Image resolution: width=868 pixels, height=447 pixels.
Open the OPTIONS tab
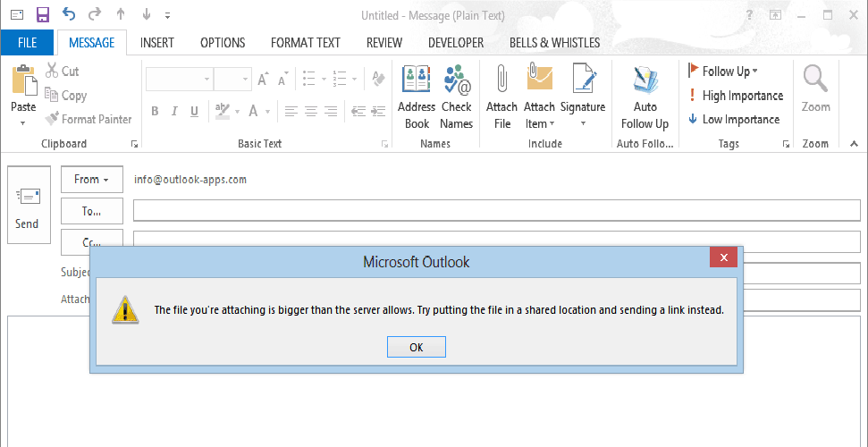point(223,43)
